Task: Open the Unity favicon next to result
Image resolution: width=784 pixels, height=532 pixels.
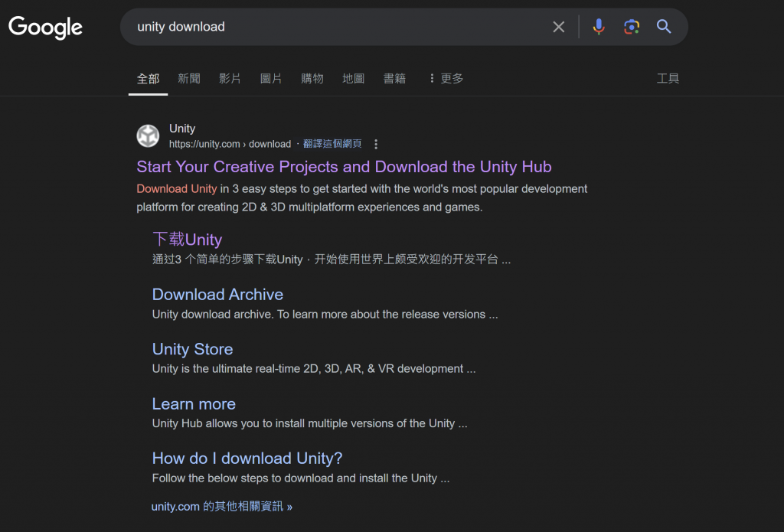Action: pos(148,136)
